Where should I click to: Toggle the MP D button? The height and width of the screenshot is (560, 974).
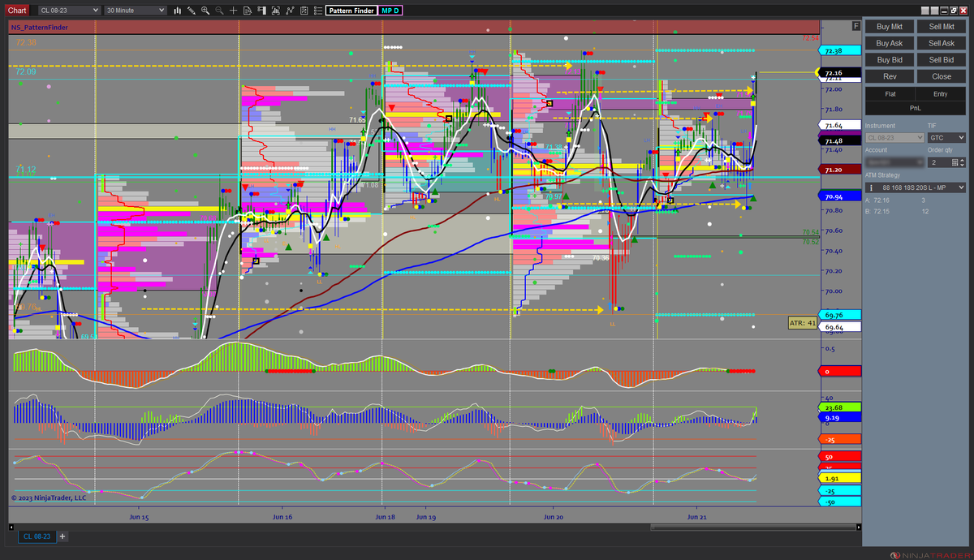point(390,11)
